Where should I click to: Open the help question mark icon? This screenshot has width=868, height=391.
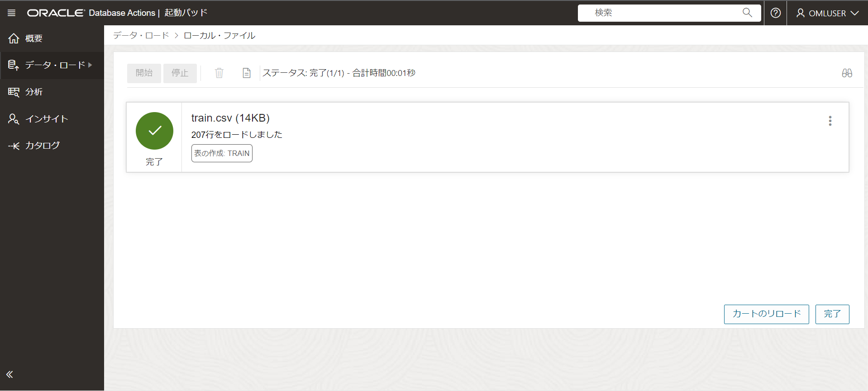coord(776,13)
